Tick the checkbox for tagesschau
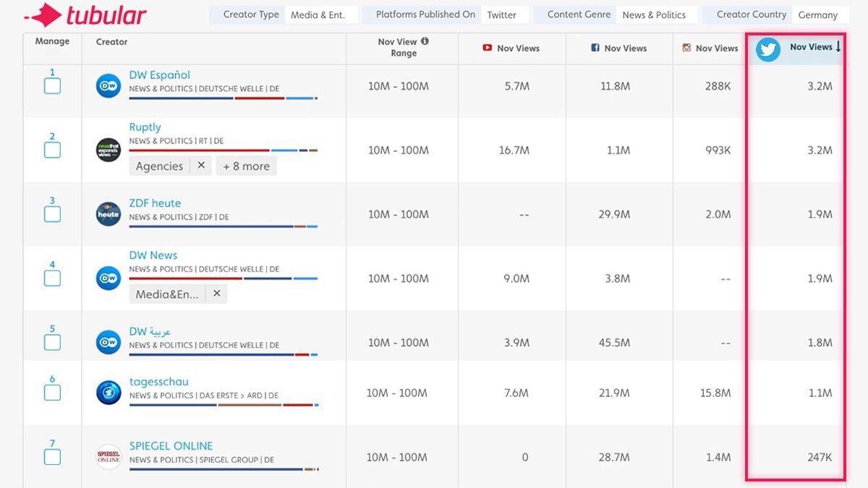 52,393
